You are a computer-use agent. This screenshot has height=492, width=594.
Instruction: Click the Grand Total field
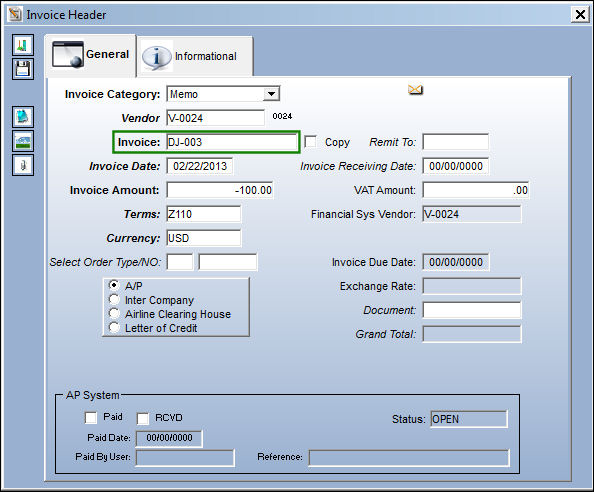tap(472, 334)
